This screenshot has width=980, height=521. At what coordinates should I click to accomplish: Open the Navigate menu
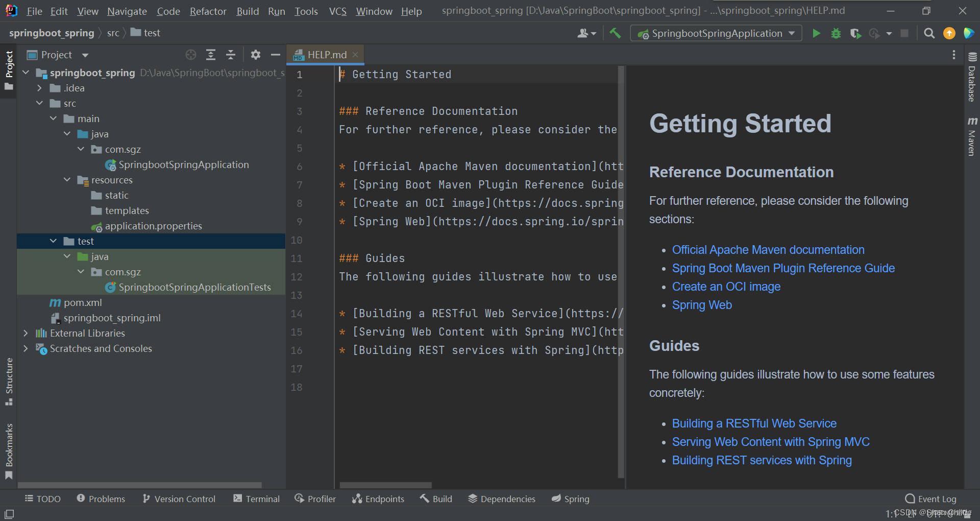[127, 11]
